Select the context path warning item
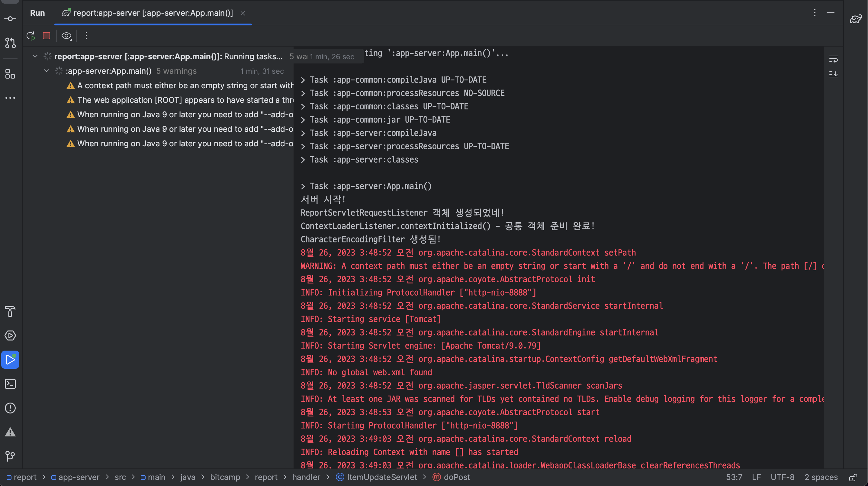This screenshot has width=868, height=486. click(185, 86)
